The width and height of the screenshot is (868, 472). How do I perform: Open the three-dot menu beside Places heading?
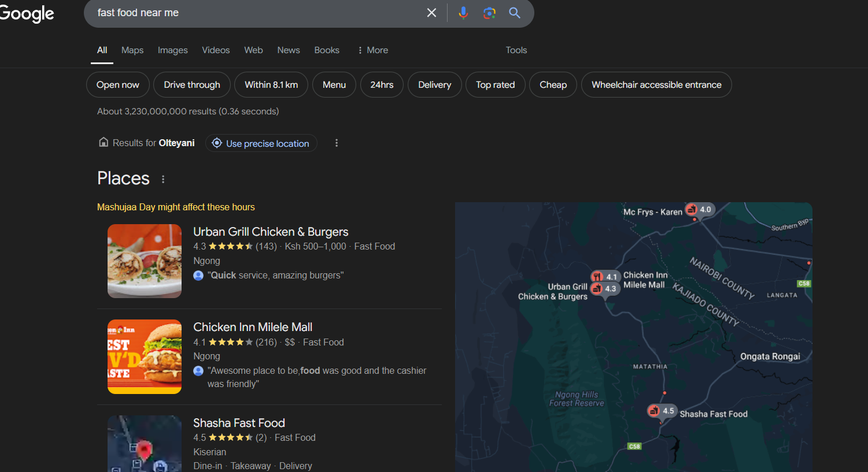(163, 179)
